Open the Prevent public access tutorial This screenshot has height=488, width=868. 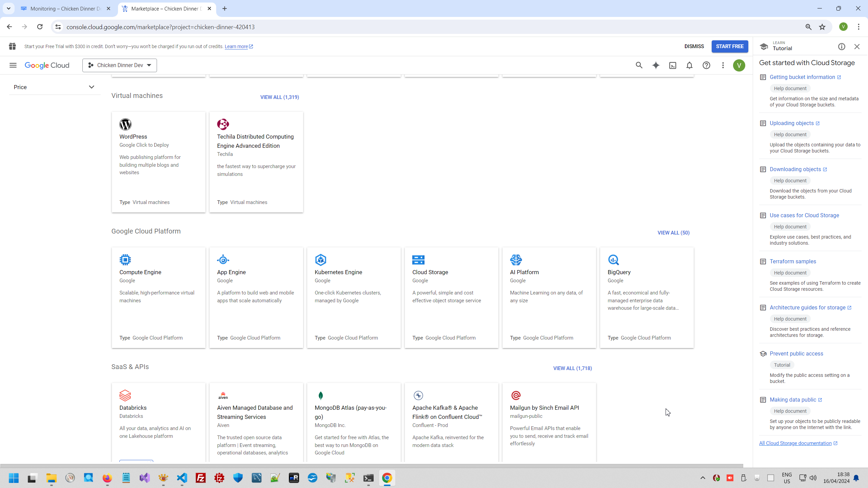point(796,353)
